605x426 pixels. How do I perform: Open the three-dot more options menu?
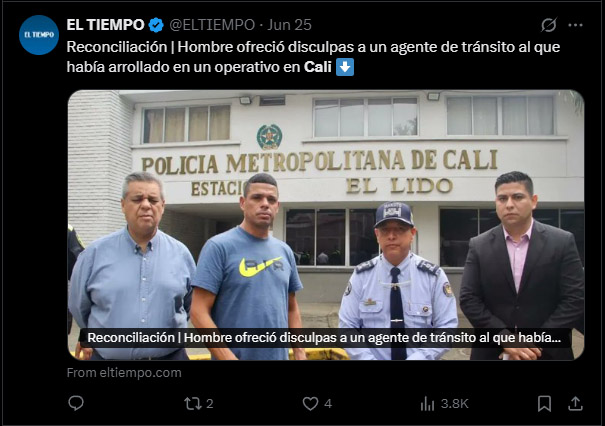(x=575, y=25)
